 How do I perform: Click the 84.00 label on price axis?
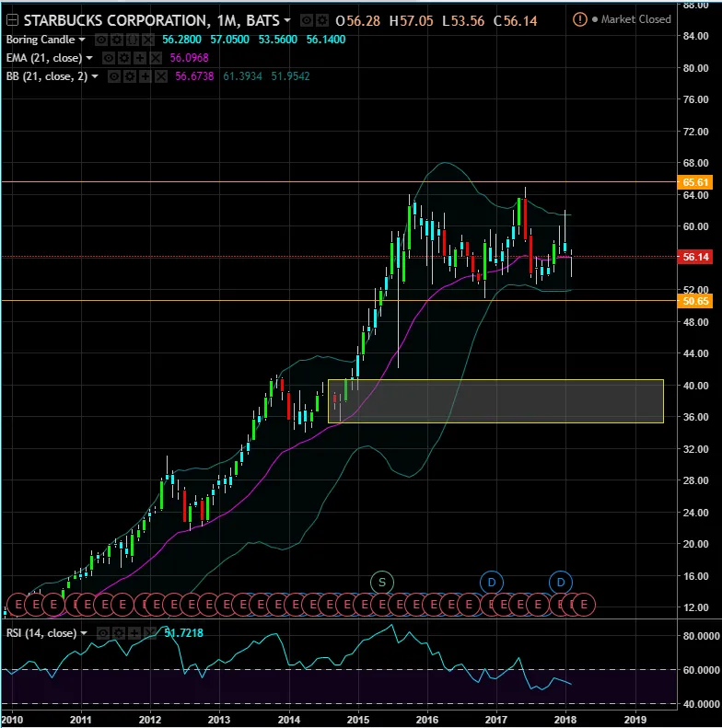[x=695, y=36]
